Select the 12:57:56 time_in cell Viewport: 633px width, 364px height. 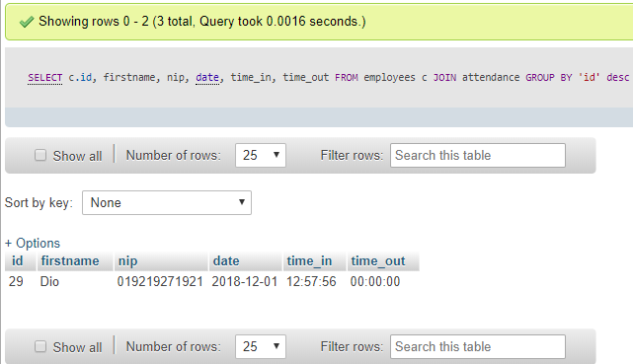pyautogui.click(x=311, y=281)
